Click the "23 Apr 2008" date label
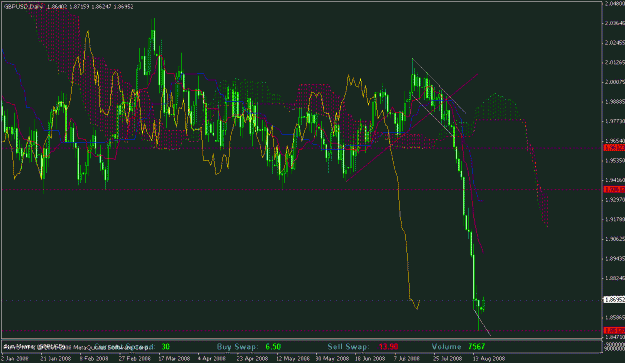The width and height of the screenshot is (625, 363). [x=252, y=358]
